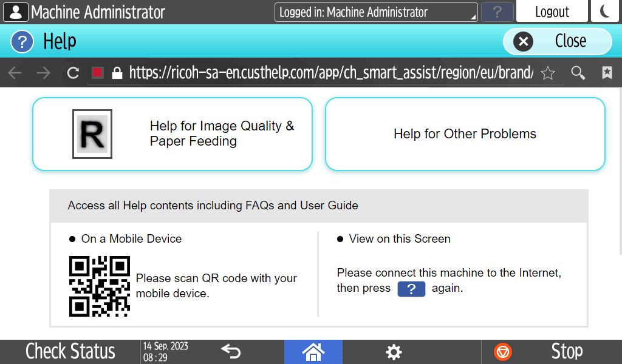Open the browser search magnifier
Viewport: 622px width, 364px height.
(x=578, y=73)
